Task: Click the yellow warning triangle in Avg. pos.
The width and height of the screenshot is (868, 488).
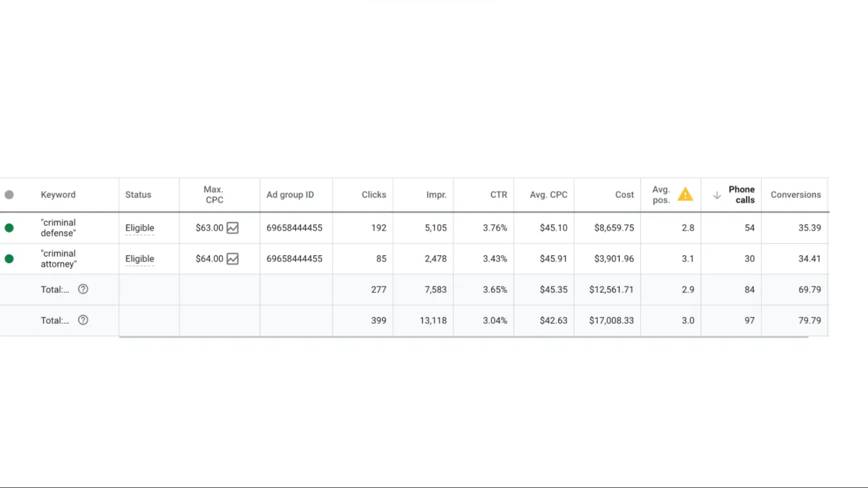Action: point(685,194)
